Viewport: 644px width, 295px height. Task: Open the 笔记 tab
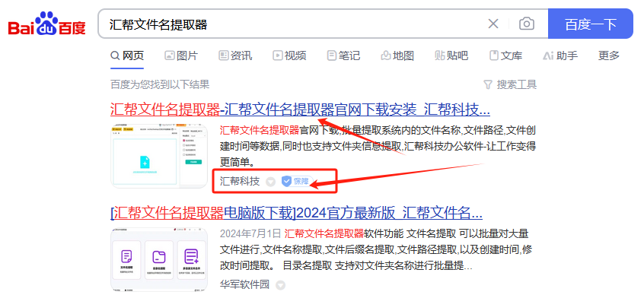click(x=343, y=56)
